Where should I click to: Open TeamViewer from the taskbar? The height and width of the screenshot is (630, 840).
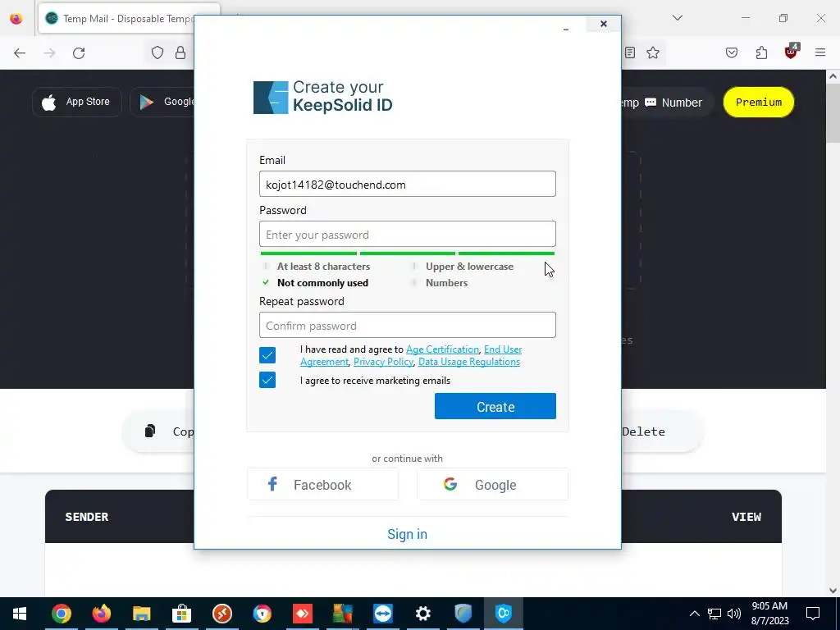[382, 614]
